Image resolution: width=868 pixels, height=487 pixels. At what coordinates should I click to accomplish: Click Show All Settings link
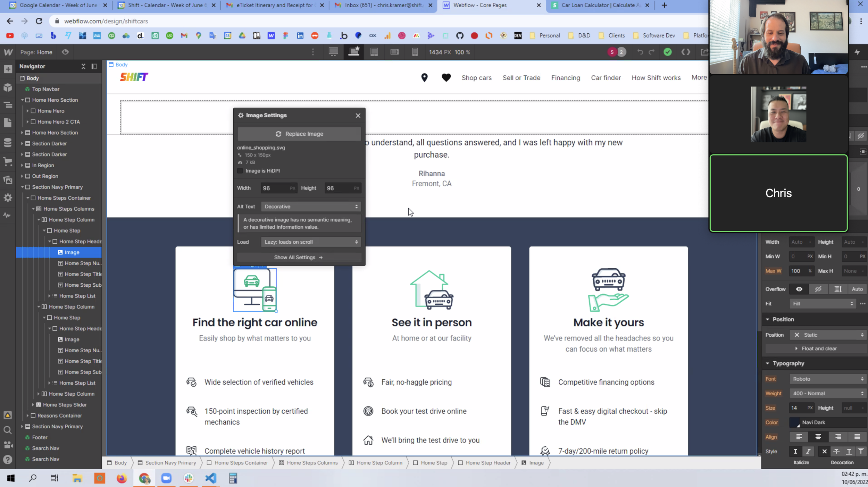pos(299,257)
